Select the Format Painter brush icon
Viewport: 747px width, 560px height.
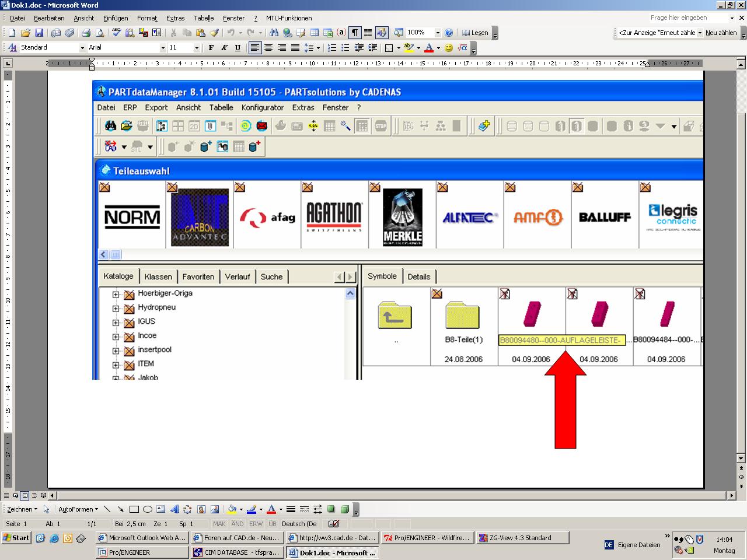click(214, 33)
